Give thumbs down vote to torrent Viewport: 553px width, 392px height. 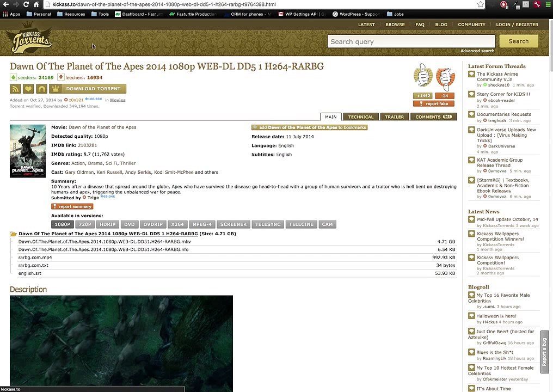445,78
